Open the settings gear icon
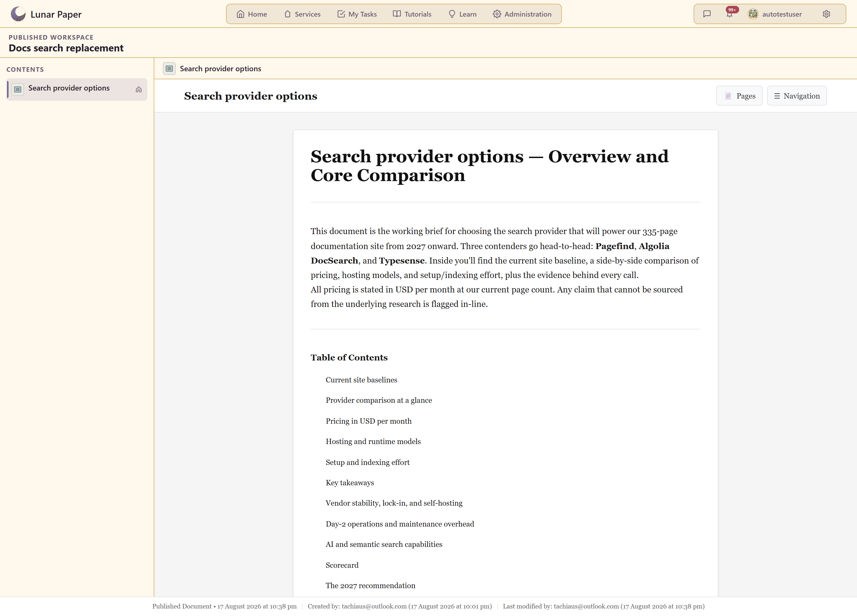 (x=826, y=14)
